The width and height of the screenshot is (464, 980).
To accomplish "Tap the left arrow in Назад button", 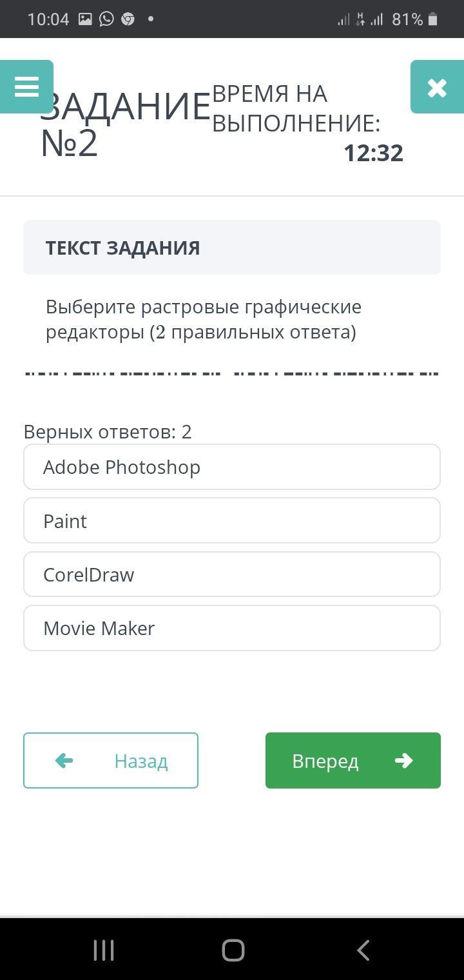I will (64, 761).
